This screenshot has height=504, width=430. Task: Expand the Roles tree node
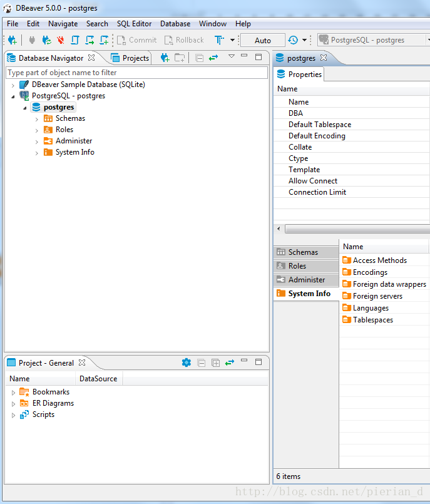[37, 130]
